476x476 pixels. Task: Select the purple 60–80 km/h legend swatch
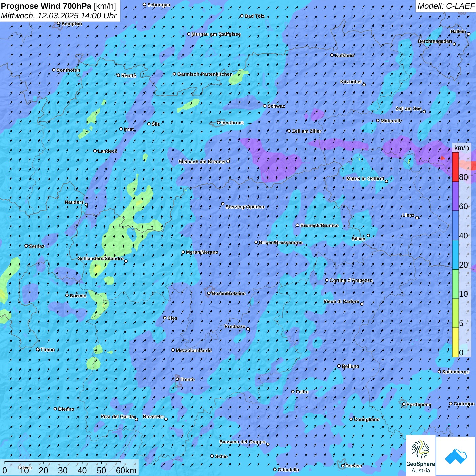point(455,197)
